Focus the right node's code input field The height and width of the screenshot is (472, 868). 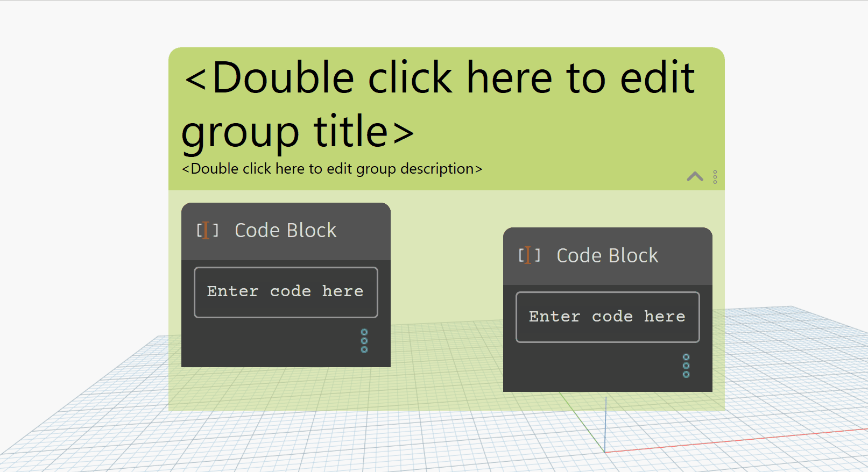[x=608, y=317]
